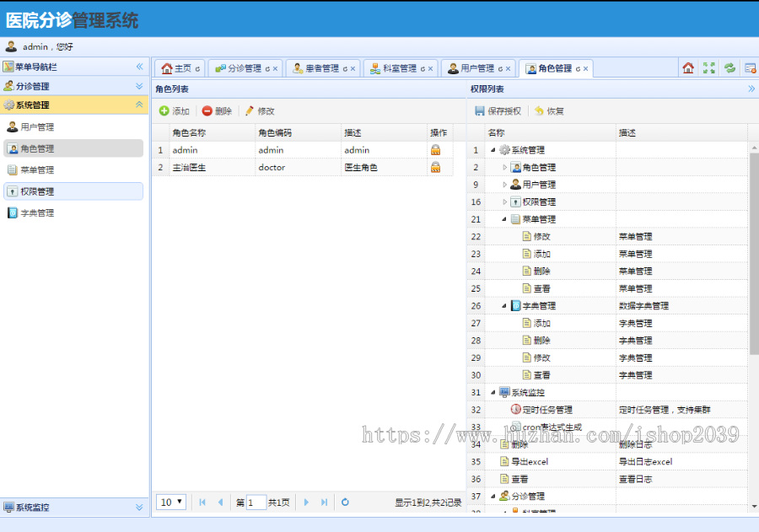
Task: Select the 'doctor' role code cell
Action: pos(299,168)
